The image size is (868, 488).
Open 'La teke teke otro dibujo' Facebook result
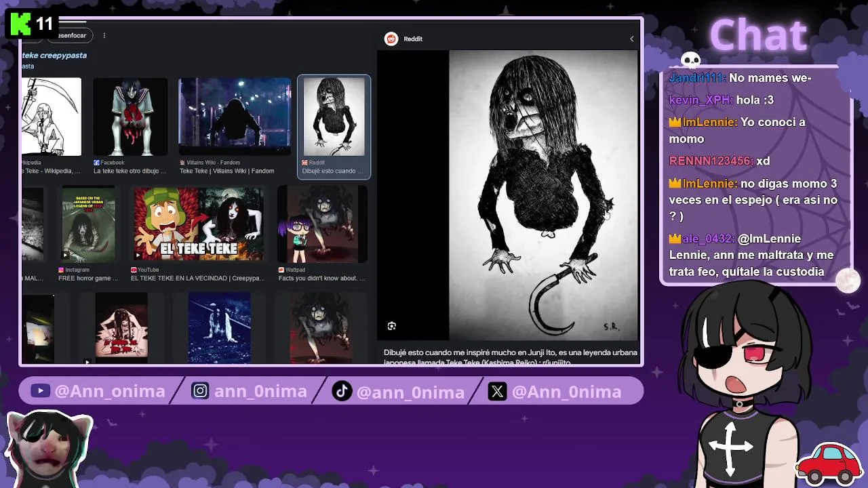tap(130, 171)
